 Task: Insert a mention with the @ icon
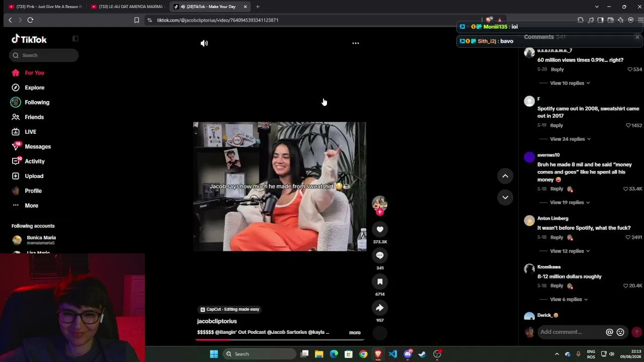pyautogui.click(x=609, y=332)
